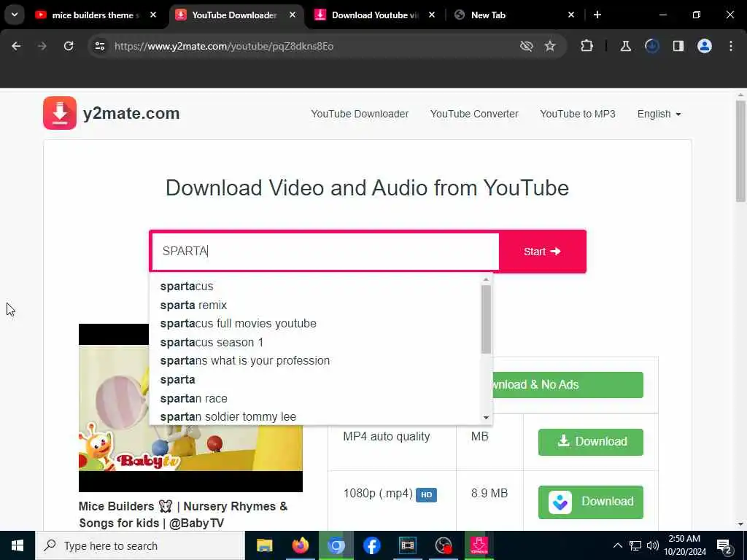Choose 'spartacus season 1' suggestion
Viewport: 747px width, 560px height.
tap(212, 343)
